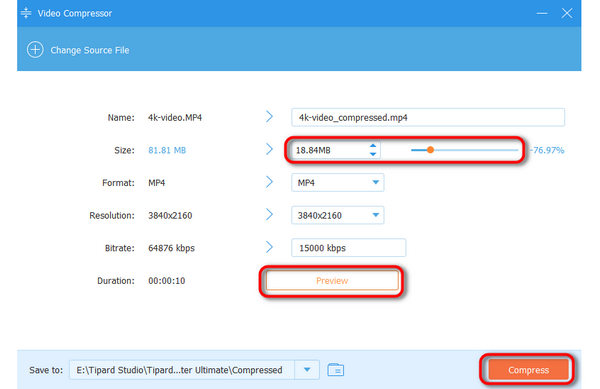Click the Preview button
The image size is (600, 389).
332,281
